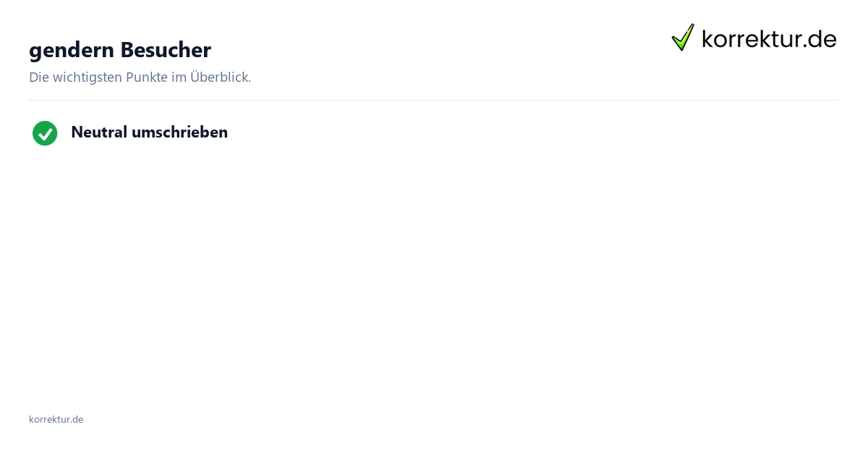Click the korrektur.de logo checkmark symbol

683,37
